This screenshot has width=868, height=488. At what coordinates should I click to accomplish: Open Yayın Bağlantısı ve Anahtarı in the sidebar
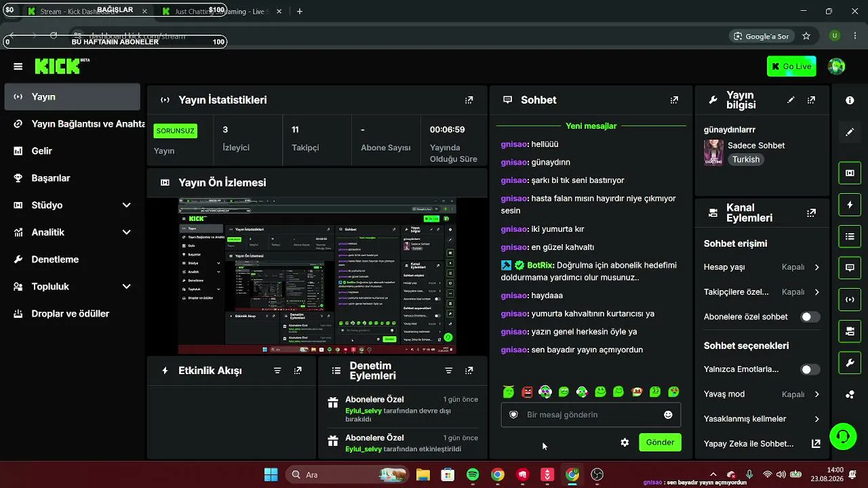(x=72, y=124)
